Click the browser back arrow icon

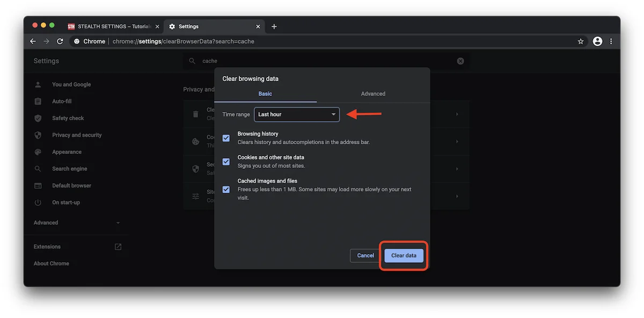33,41
